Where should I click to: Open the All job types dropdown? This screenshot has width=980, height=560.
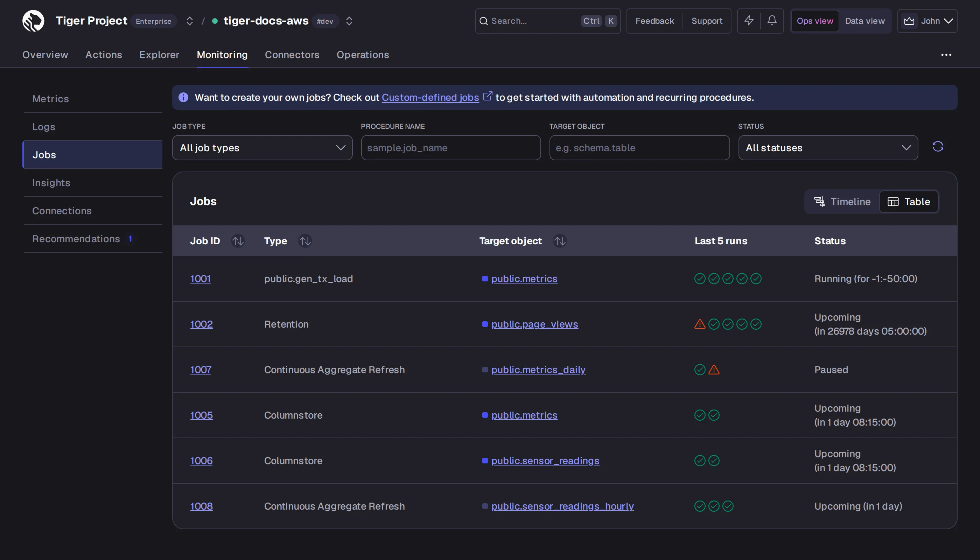[x=262, y=148]
